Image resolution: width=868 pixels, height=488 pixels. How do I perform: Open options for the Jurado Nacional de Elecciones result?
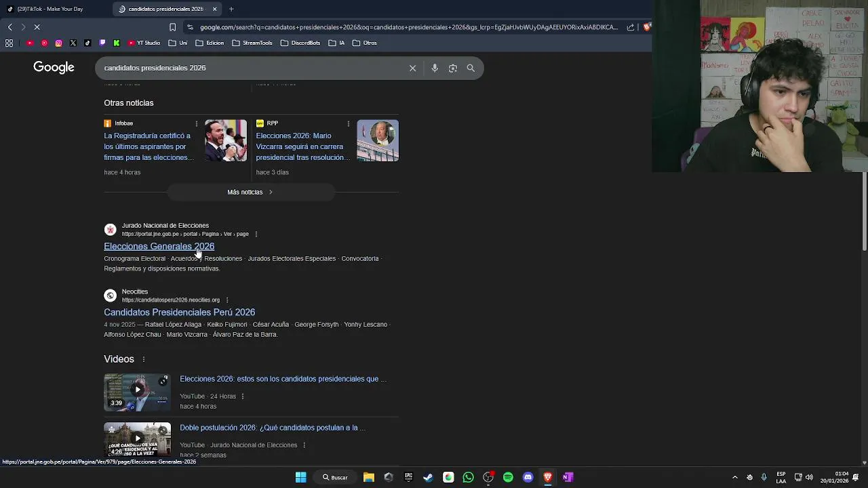(256, 234)
